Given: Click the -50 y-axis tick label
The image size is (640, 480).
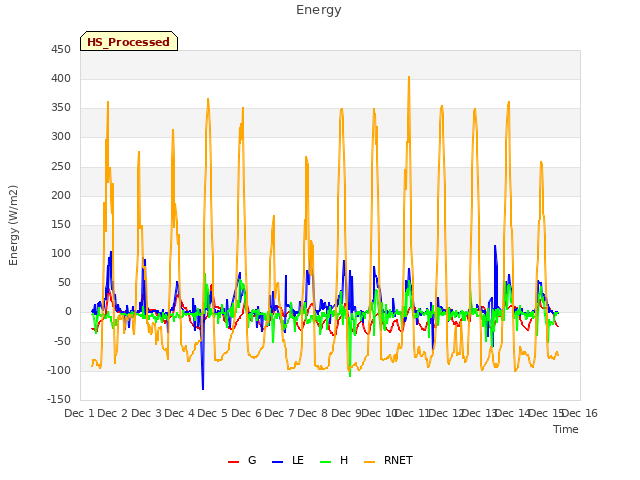Looking at the screenshot, I should 62,341.
